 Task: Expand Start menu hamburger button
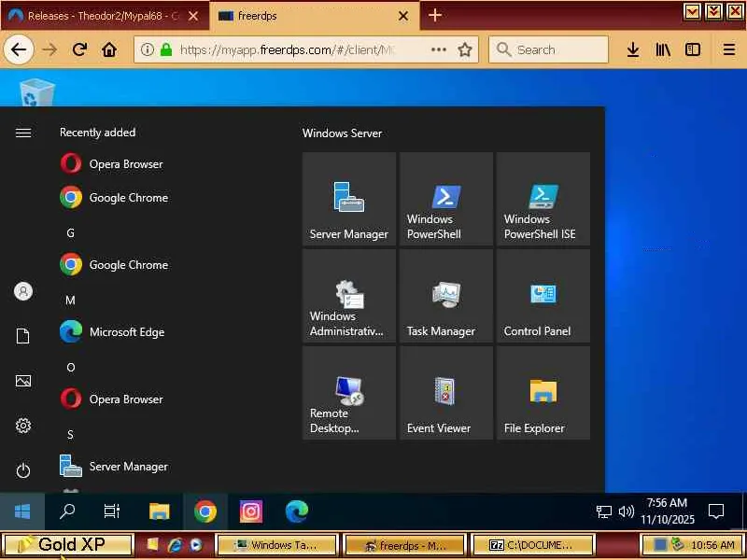[23, 133]
